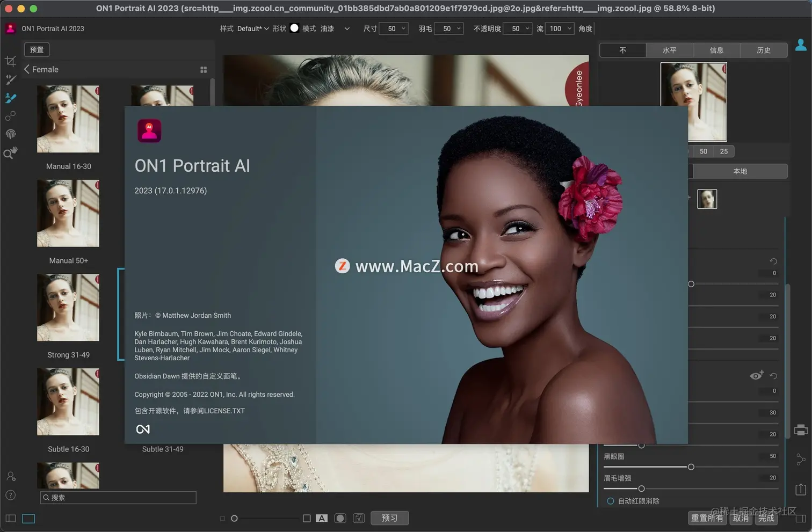Click the Print icon

tap(801, 429)
